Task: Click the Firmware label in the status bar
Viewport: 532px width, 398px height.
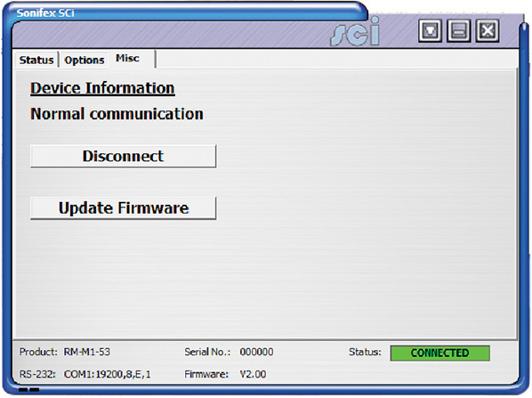Action: pyautogui.click(x=206, y=374)
